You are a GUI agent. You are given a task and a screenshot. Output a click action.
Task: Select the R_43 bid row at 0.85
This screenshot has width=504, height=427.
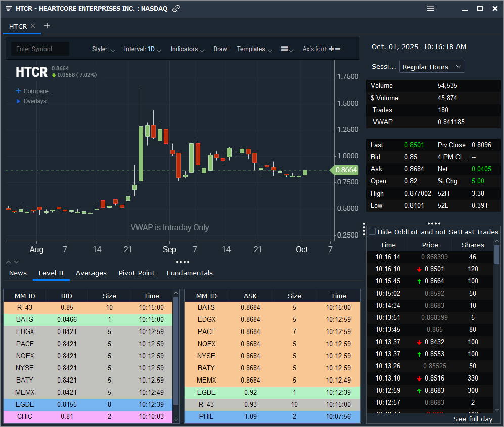[x=88, y=307]
